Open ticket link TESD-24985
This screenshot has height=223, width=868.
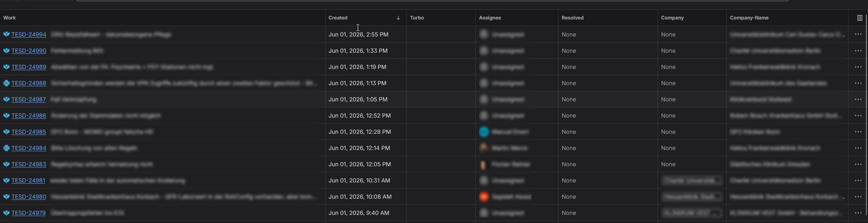(x=29, y=132)
